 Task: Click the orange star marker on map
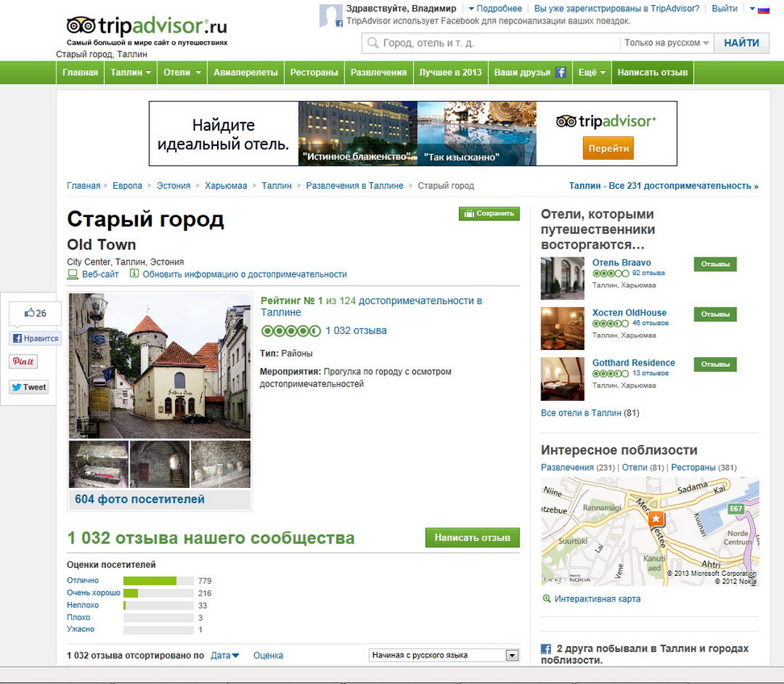pos(656,518)
